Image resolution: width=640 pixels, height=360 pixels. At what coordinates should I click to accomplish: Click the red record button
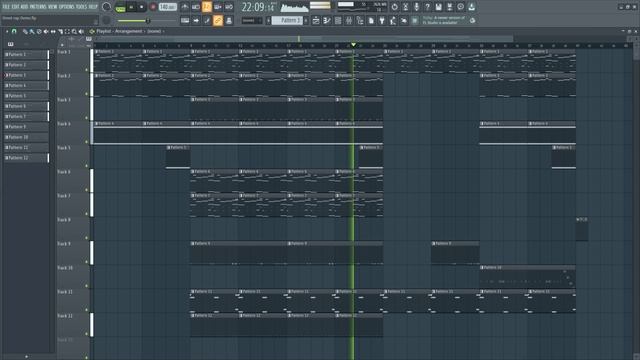tap(153, 7)
